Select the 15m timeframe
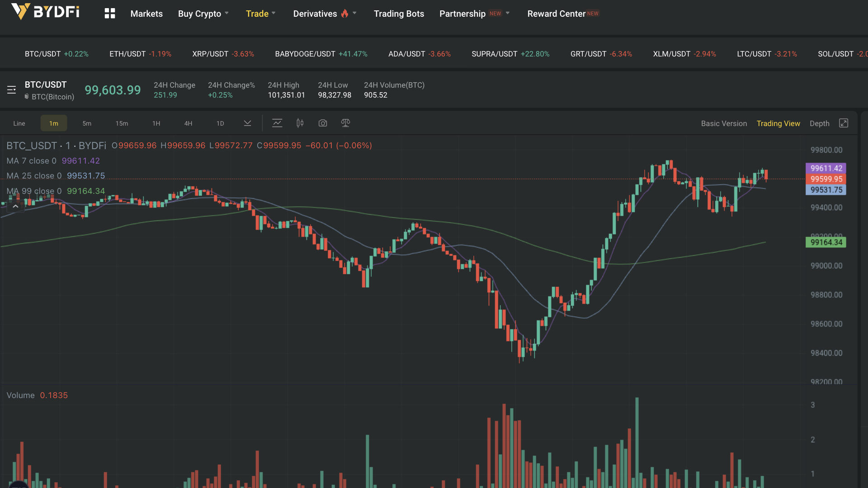 coord(122,123)
